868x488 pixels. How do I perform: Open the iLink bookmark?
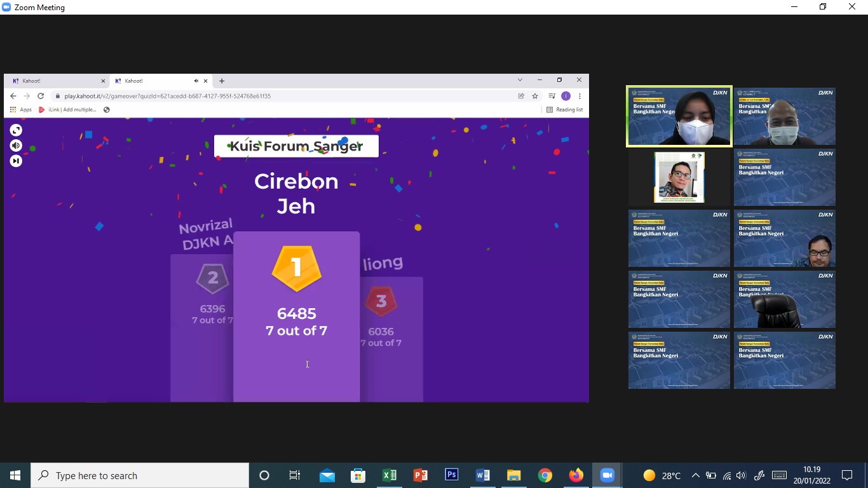(67, 110)
